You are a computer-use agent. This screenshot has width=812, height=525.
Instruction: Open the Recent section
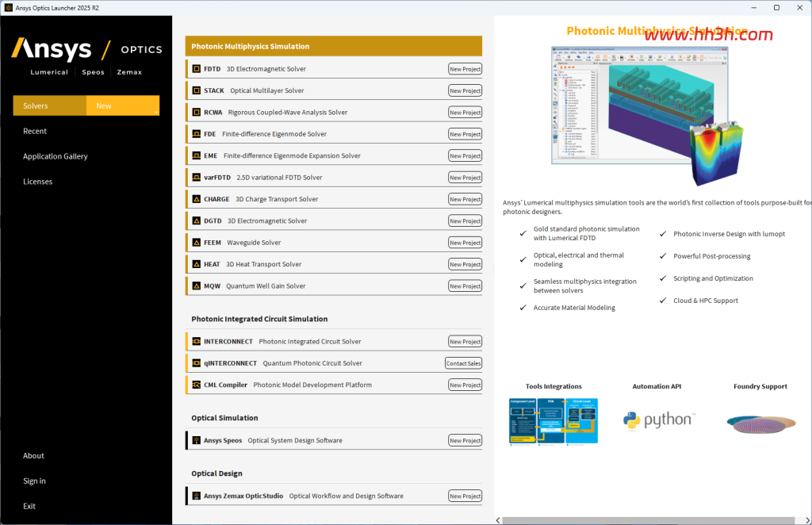pyautogui.click(x=35, y=132)
